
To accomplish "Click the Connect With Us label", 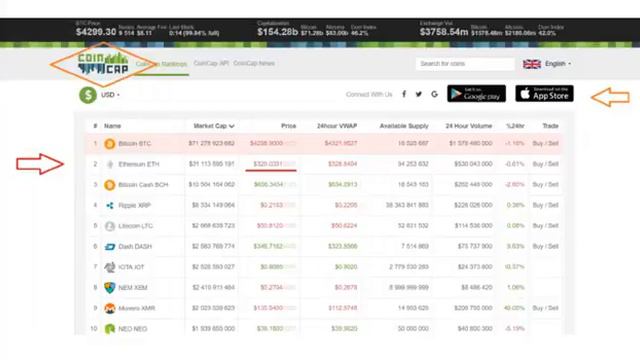I will pos(369,94).
